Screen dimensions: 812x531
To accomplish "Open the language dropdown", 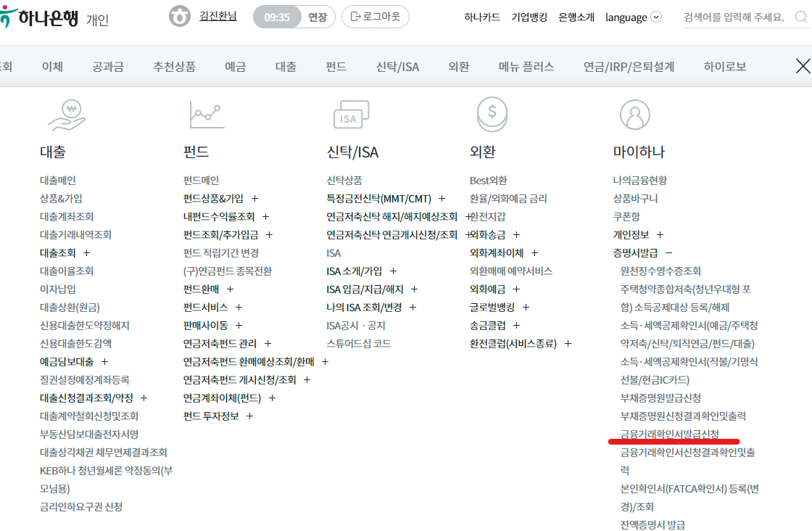I will click(633, 17).
